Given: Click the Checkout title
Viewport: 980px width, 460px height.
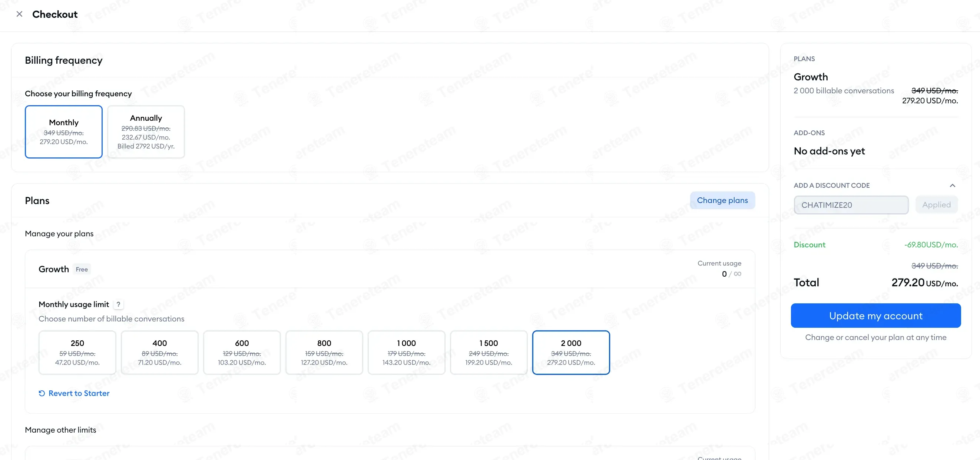Looking at the screenshot, I should click(x=55, y=14).
